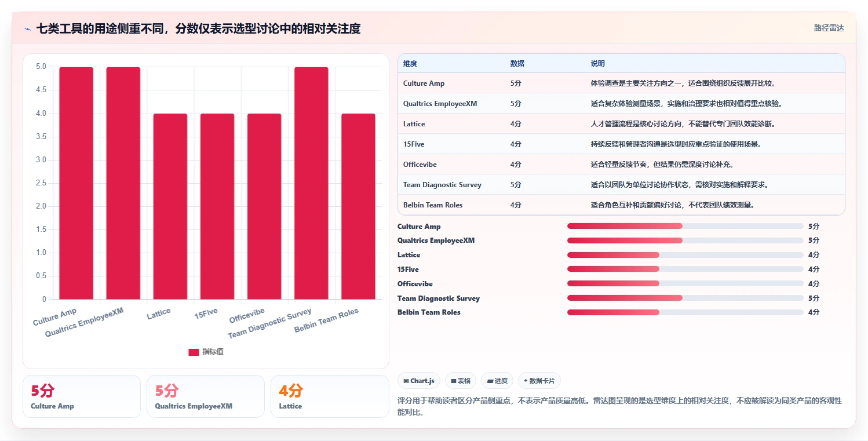Screen dimensions: 868x441
Task: Click the Qualtrics EmployeeXM bar in the chart
Action: (x=123, y=183)
